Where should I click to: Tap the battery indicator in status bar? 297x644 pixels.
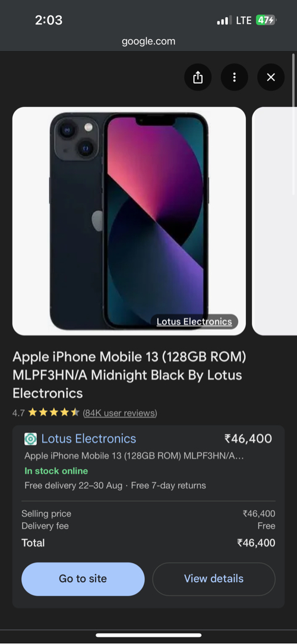[266, 20]
